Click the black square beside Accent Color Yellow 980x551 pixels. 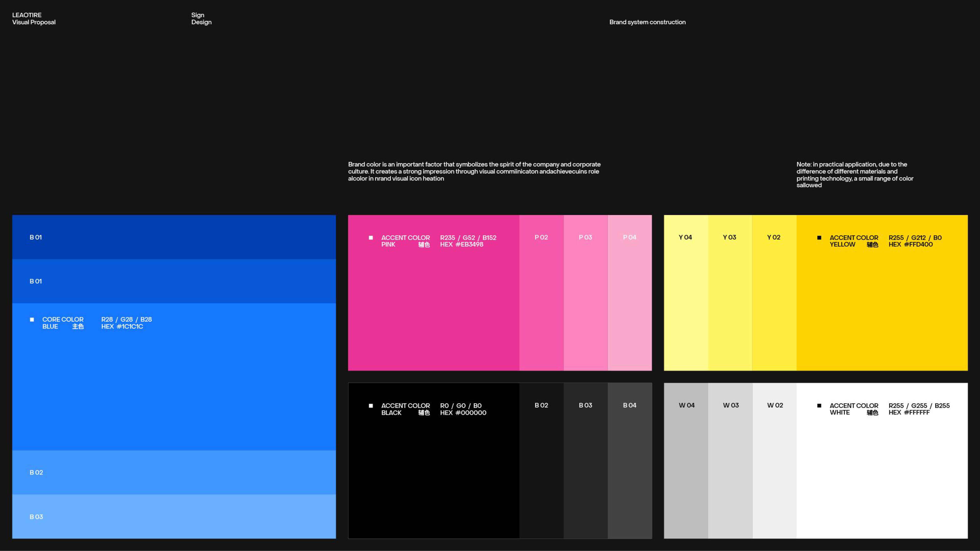pyautogui.click(x=819, y=238)
